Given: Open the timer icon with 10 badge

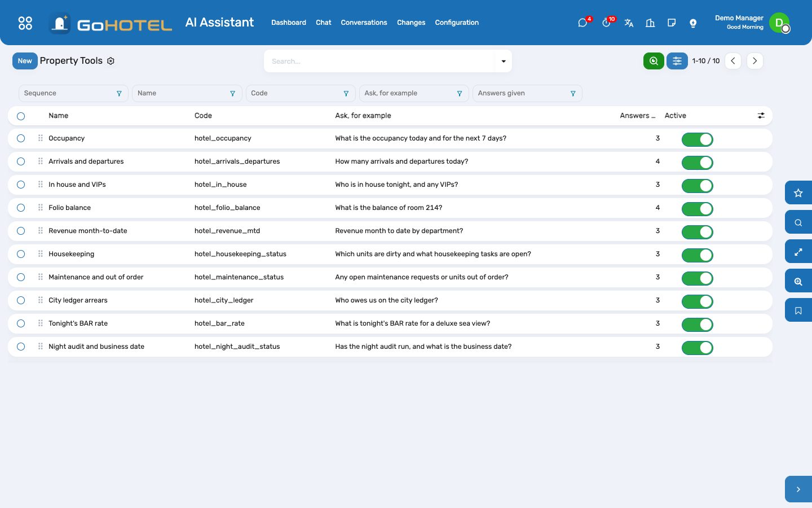Looking at the screenshot, I should coord(607,23).
